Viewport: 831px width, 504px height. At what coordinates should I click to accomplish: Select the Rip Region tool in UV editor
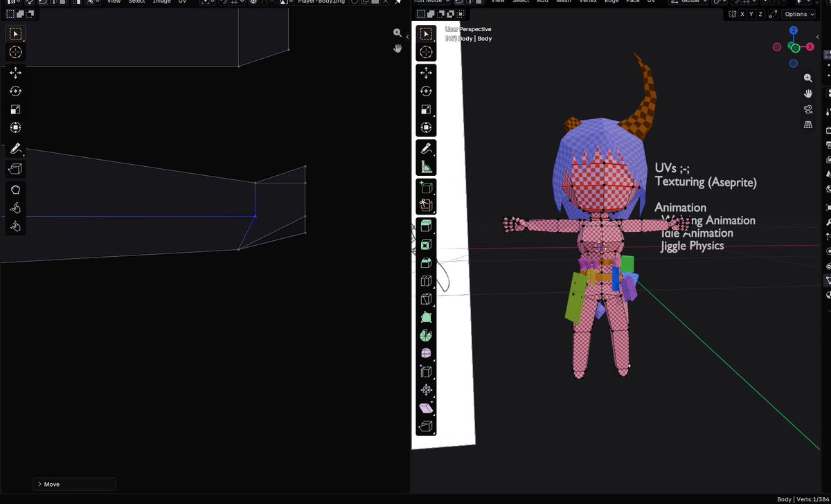pos(15,168)
